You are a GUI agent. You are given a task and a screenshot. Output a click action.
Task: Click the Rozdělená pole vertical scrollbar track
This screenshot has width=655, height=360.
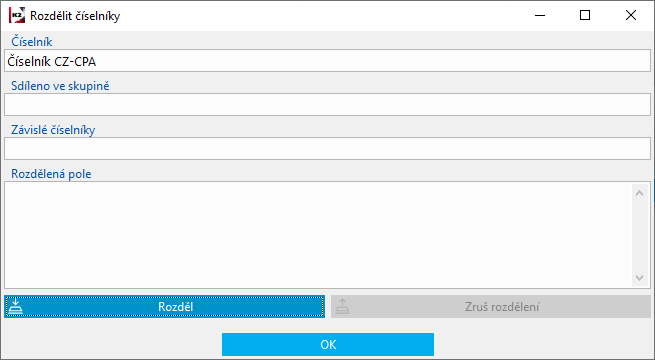(x=639, y=235)
